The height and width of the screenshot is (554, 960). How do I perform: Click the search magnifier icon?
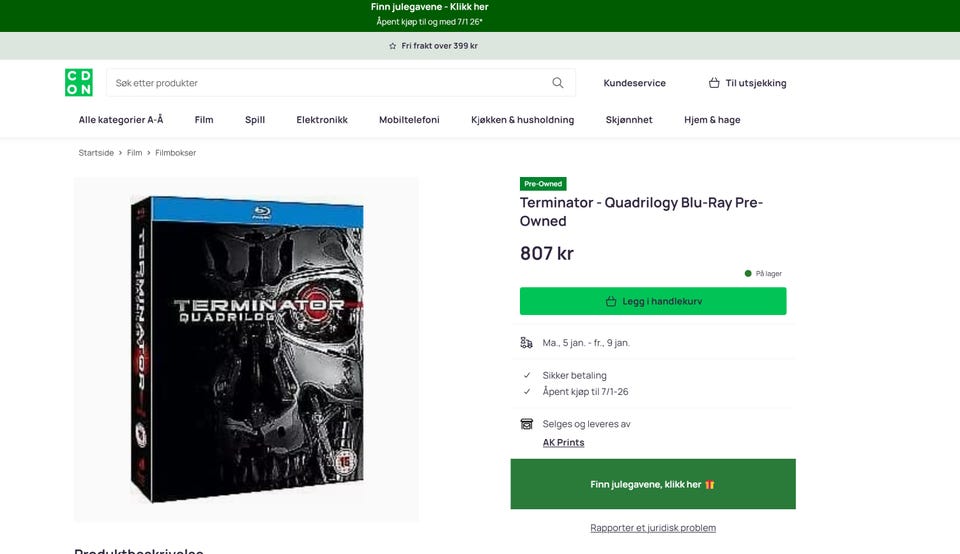(557, 83)
